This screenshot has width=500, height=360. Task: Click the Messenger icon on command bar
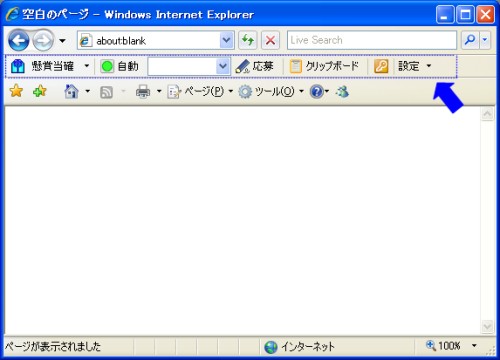coord(342,91)
